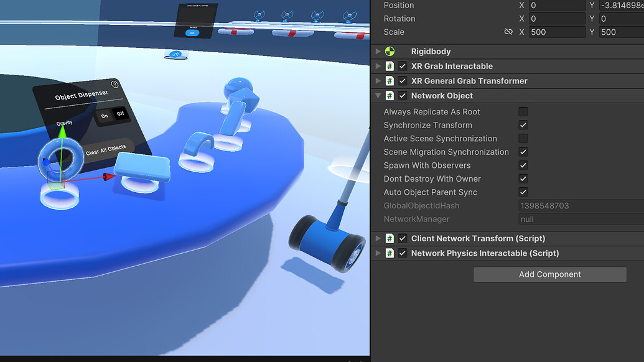Enable the Always Replicate As Root checkbox
Screen dimensions: 644x362
[x=523, y=111]
